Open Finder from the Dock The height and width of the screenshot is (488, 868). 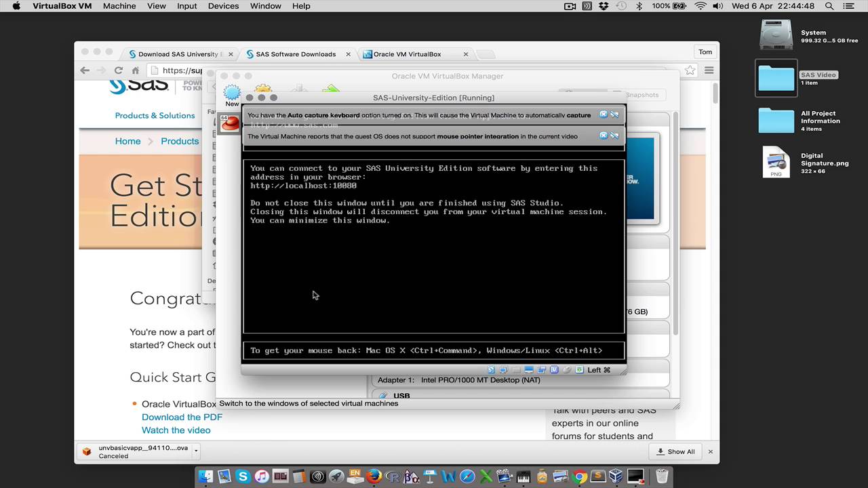(206, 476)
